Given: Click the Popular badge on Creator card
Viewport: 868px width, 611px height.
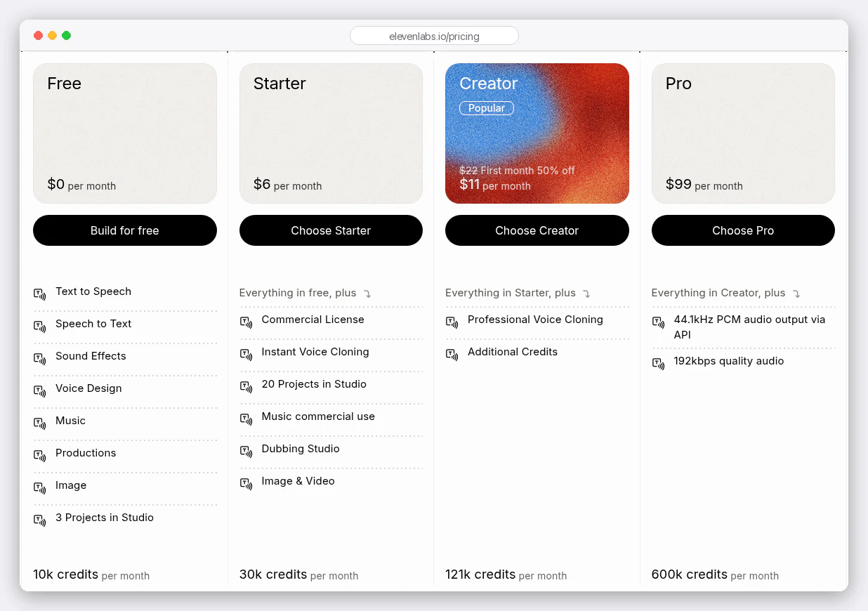Looking at the screenshot, I should pyautogui.click(x=487, y=108).
